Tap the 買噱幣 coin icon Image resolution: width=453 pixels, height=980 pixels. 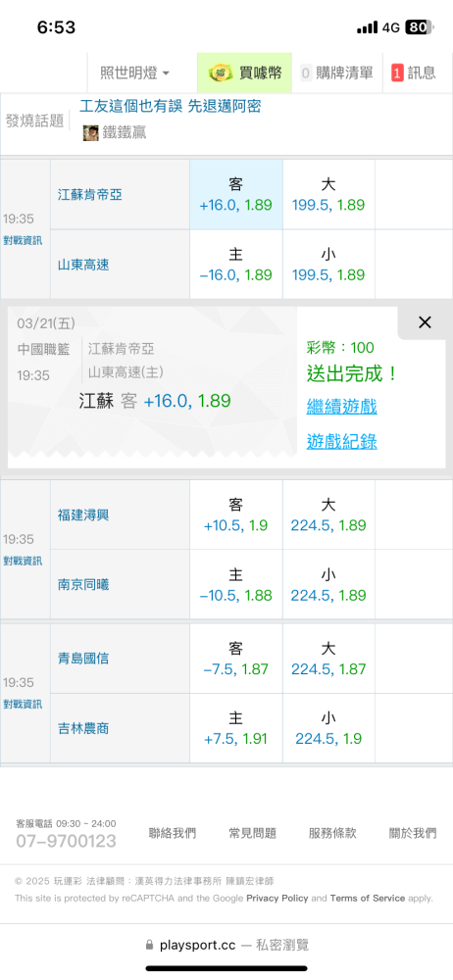[221, 73]
